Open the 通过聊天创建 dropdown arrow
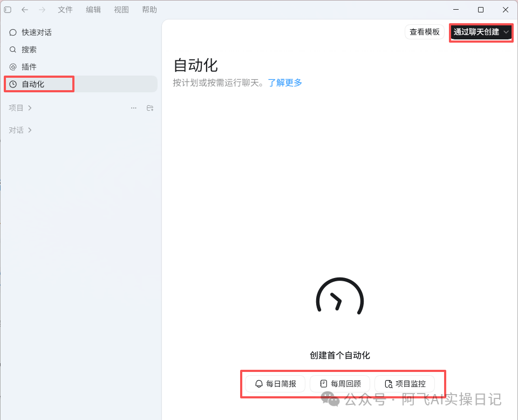The width and height of the screenshot is (518, 420). (506, 32)
